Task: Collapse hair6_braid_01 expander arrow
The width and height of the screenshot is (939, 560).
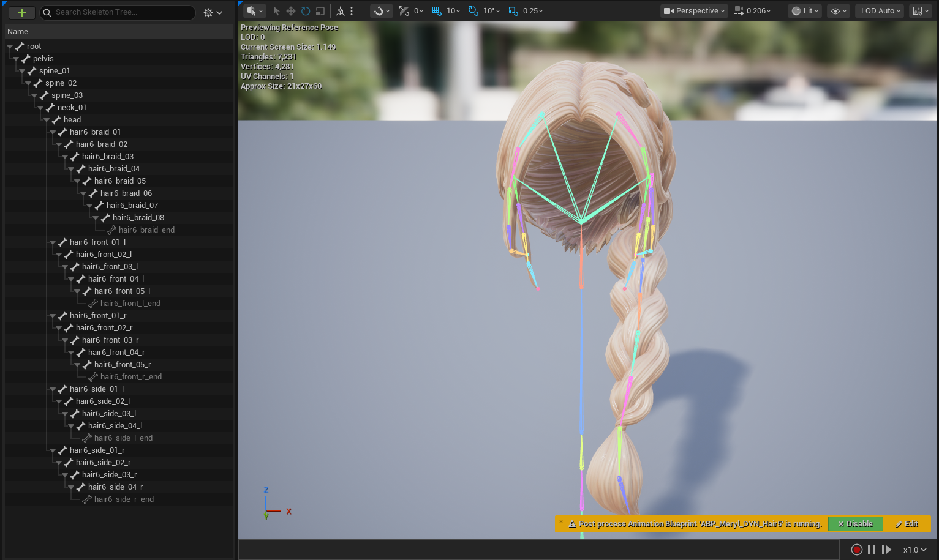Action: [53, 132]
